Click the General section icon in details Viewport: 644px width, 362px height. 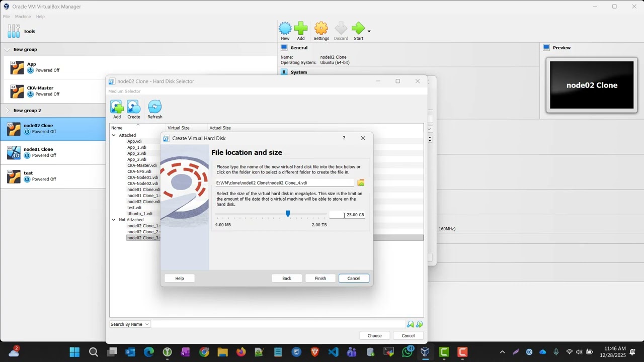pos(284,48)
